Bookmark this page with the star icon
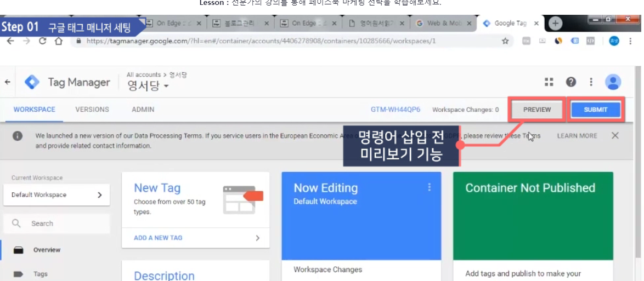Image resolution: width=644 pixels, height=281 pixels. pyautogui.click(x=505, y=41)
